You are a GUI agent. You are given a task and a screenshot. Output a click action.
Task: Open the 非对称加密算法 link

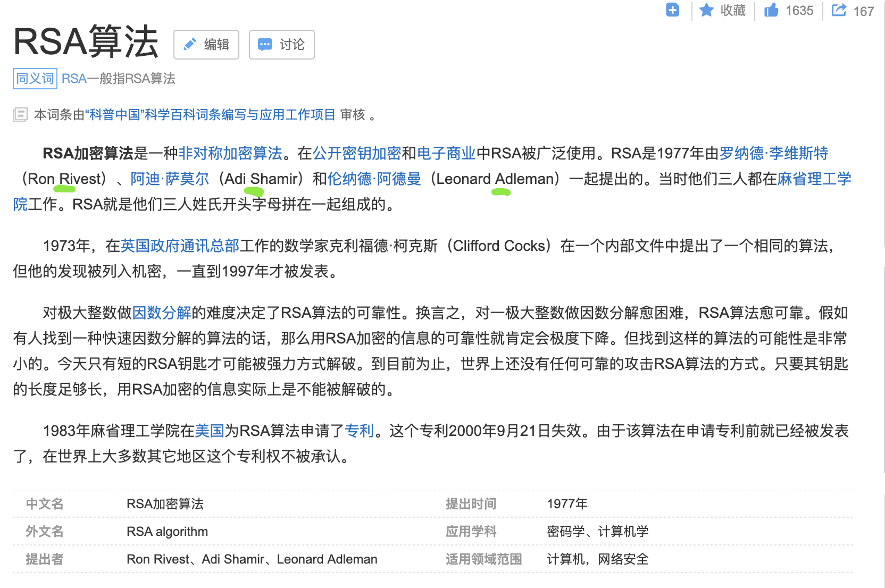click(x=230, y=153)
